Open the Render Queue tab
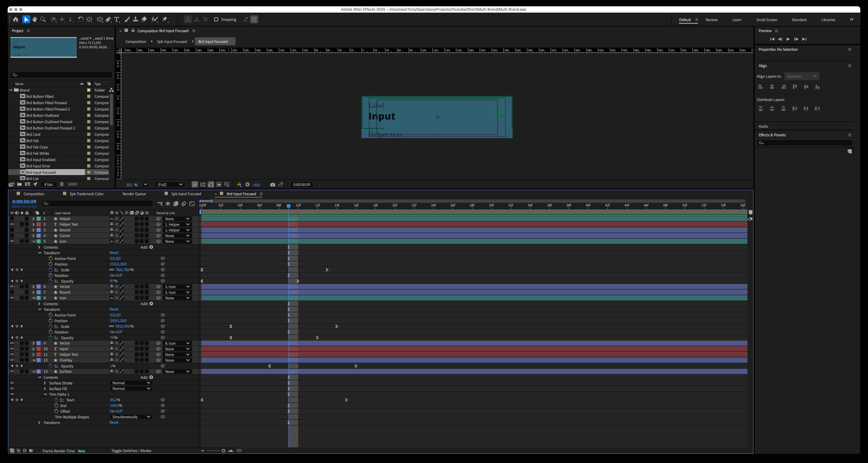Image resolution: width=868 pixels, height=463 pixels. point(134,194)
